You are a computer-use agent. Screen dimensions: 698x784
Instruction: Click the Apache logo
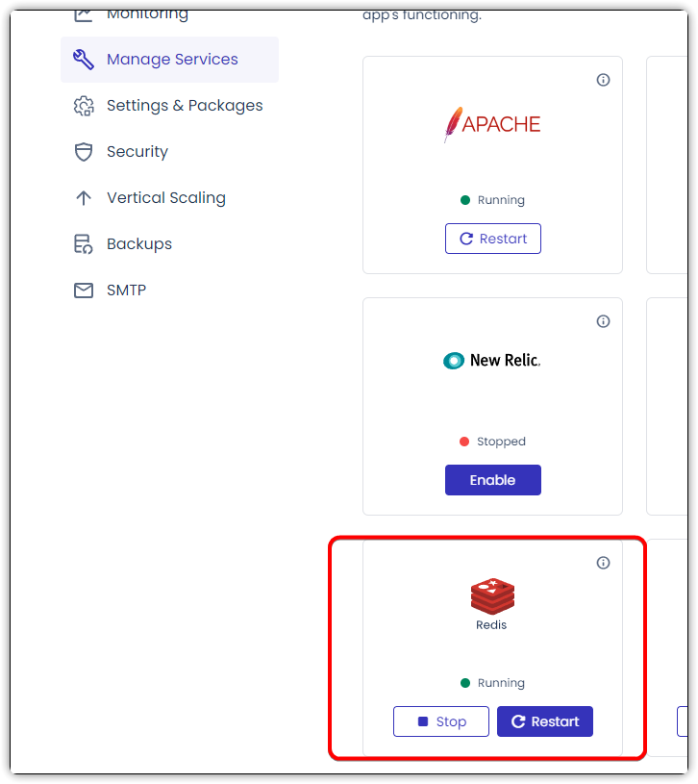coord(492,124)
